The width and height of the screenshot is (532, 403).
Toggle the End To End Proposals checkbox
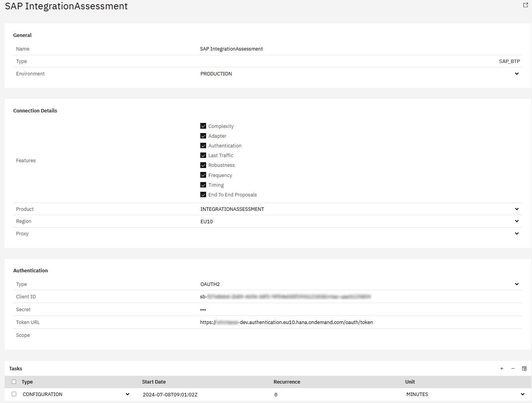click(203, 194)
